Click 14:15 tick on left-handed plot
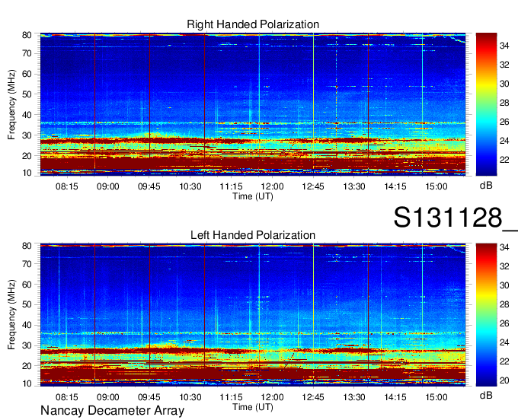The width and height of the screenshot is (518, 420). click(395, 397)
